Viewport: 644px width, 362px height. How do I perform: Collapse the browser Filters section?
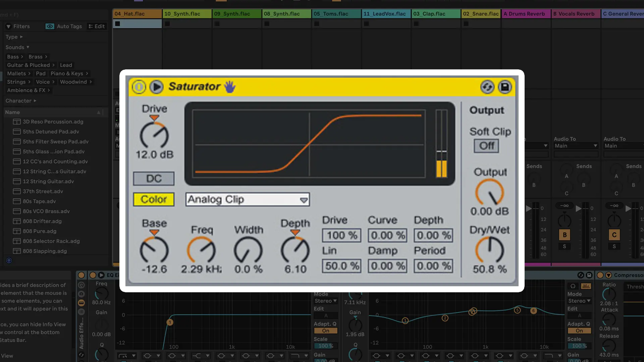click(x=9, y=26)
